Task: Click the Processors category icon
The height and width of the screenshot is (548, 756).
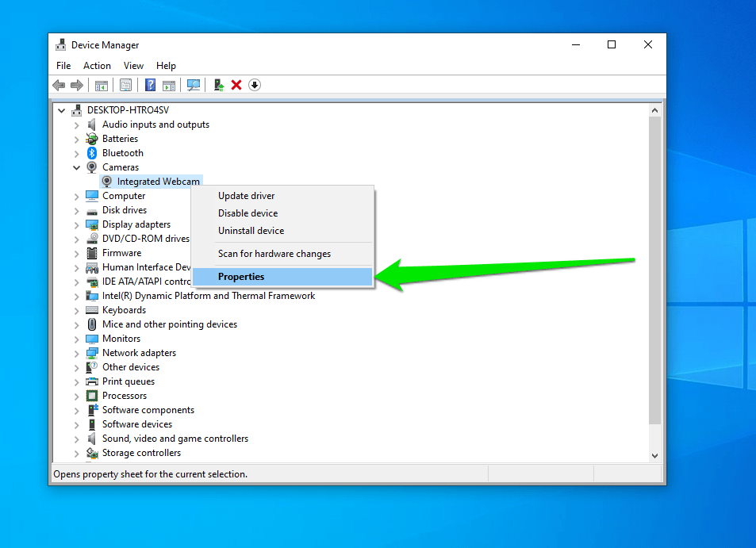Action: 91,396
